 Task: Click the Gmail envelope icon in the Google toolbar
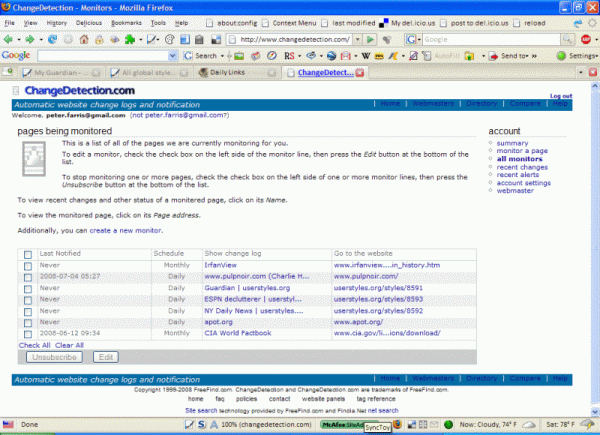(346, 56)
